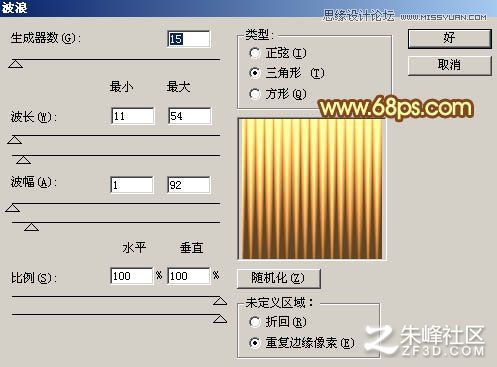Viewport: 497px width, 367px height.
Task: Click the golden wave preview thumbnail
Action: 312,189
